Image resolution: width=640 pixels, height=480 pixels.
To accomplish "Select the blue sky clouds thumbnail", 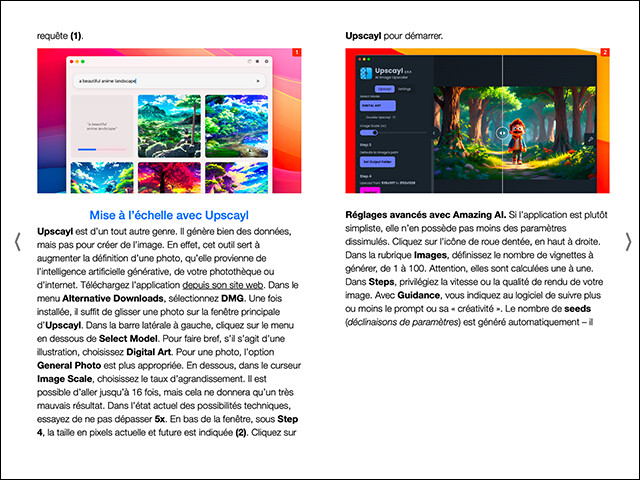I will pos(102,178).
